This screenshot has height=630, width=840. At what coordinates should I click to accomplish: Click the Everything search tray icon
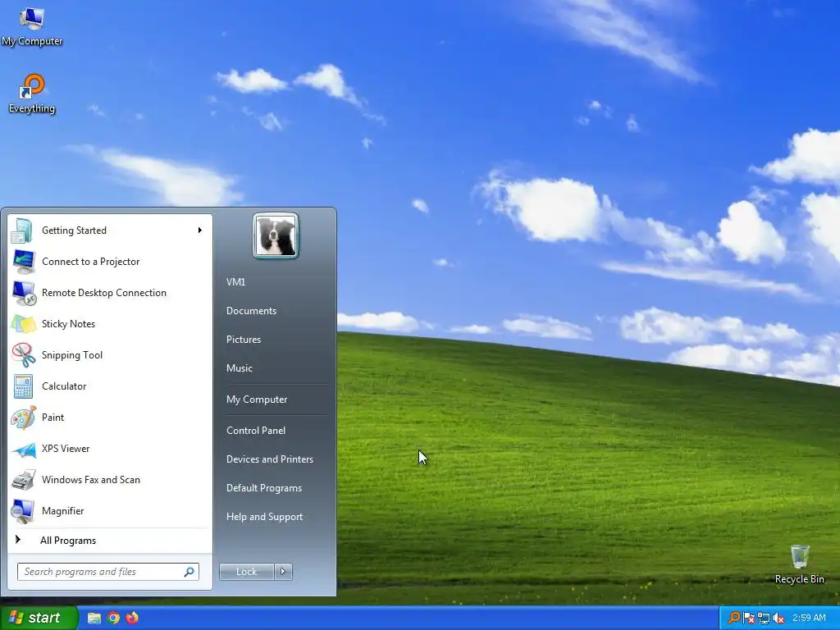[734, 619]
